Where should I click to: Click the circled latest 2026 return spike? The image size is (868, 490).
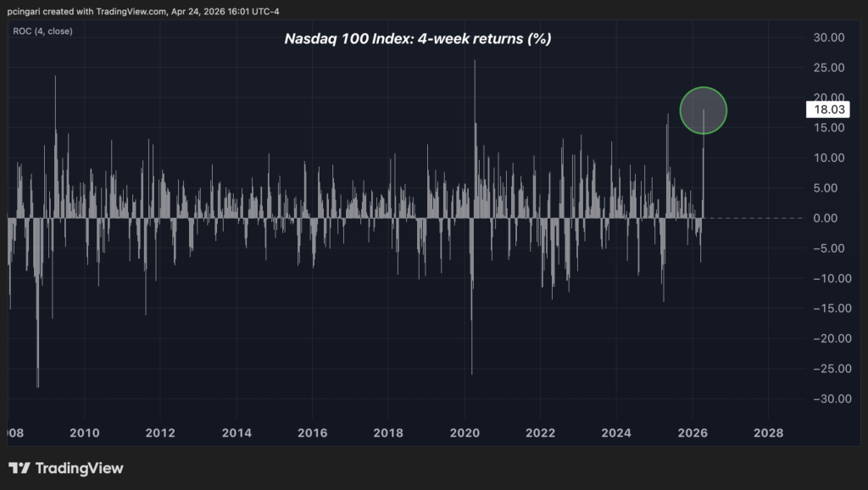click(703, 111)
